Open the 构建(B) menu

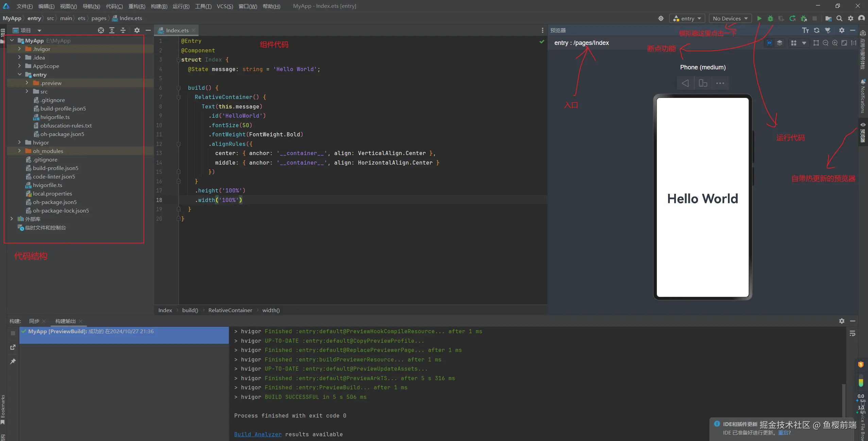(x=159, y=6)
